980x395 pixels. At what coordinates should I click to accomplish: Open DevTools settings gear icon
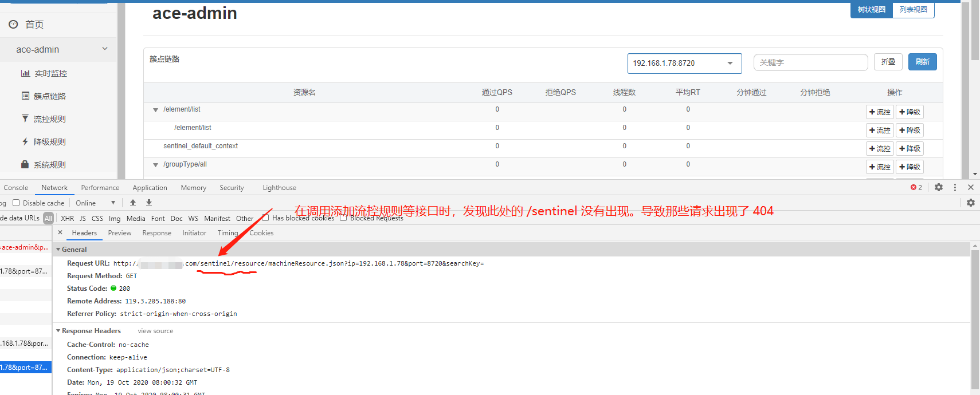pyautogui.click(x=939, y=187)
